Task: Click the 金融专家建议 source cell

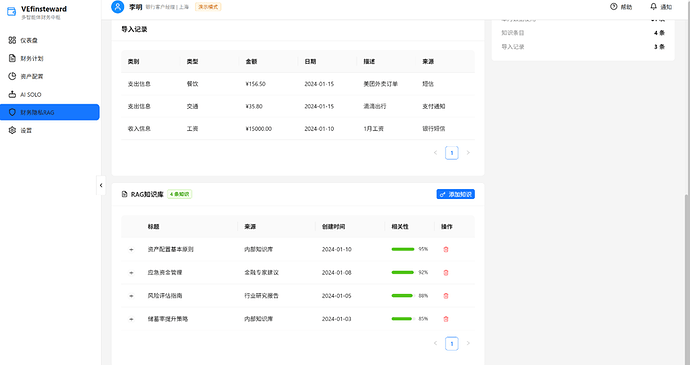Action: [261, 273]
